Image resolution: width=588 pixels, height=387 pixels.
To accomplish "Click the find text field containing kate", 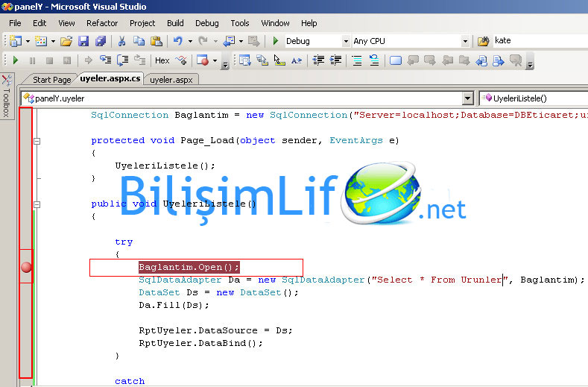I will (x=540, y=40).
